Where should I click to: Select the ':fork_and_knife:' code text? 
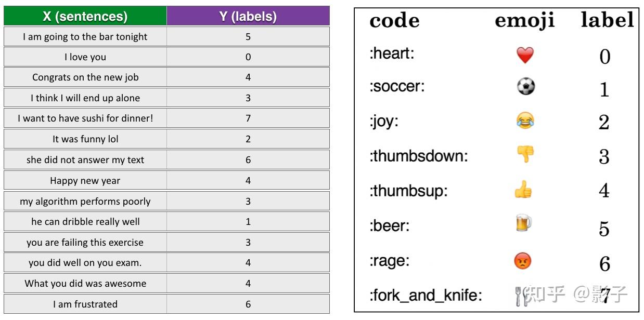point(426,296)
